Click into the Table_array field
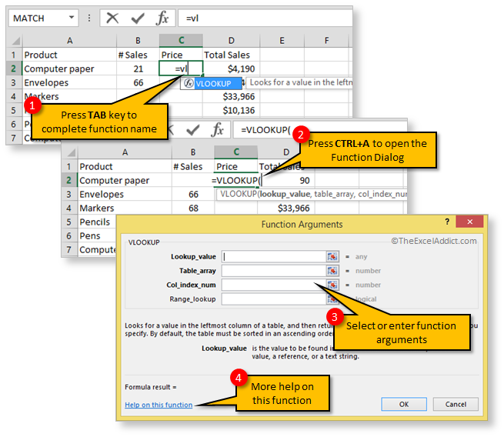 click(274, 271)
